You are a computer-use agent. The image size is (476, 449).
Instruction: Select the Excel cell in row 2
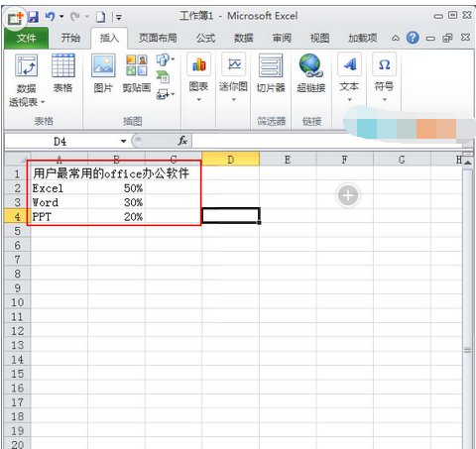[x=59, y=188]
